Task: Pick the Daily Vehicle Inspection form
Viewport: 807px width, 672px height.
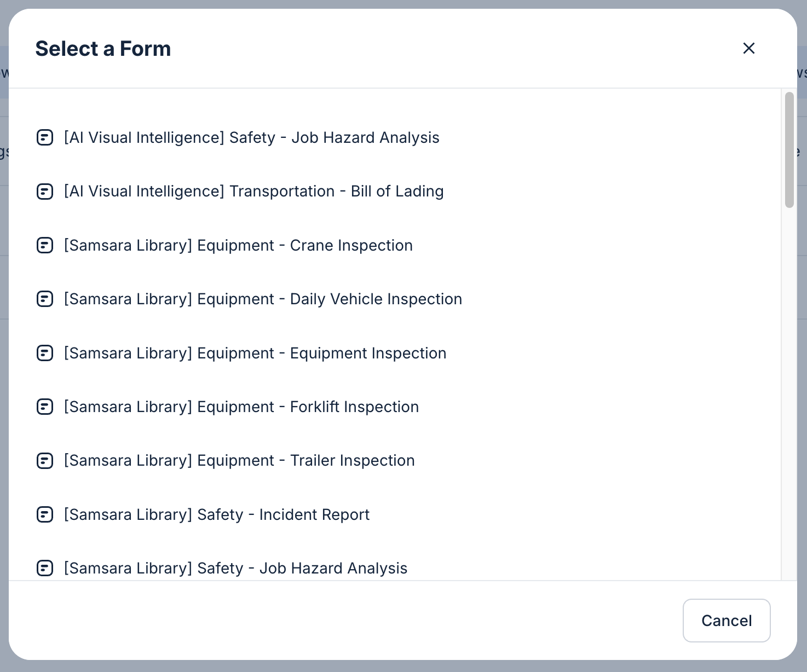Action: [263, 299]
